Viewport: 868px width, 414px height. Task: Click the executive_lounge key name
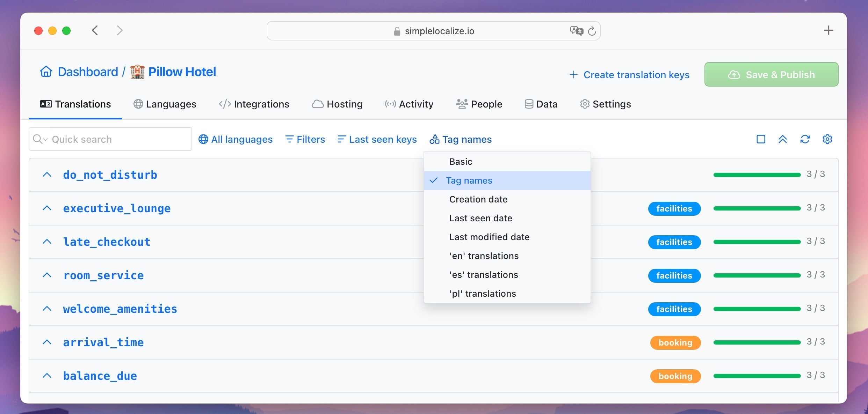pyautogui.click(x=117, y=208)
